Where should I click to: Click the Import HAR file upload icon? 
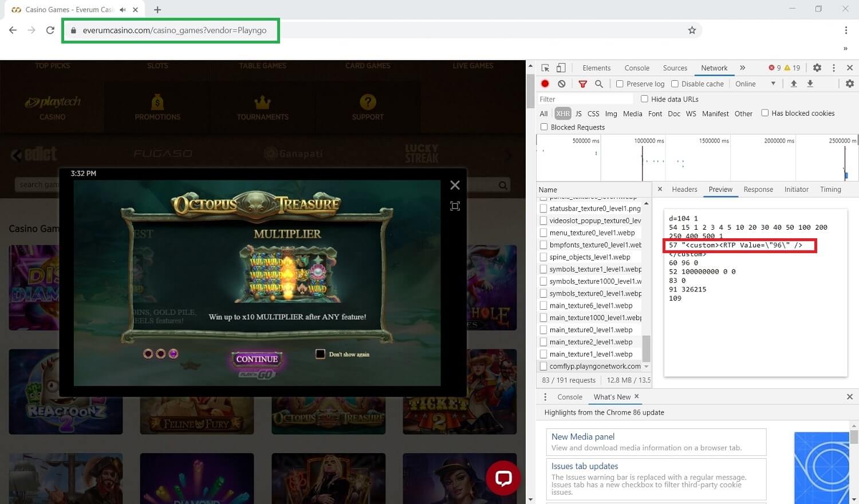[794, 84]
